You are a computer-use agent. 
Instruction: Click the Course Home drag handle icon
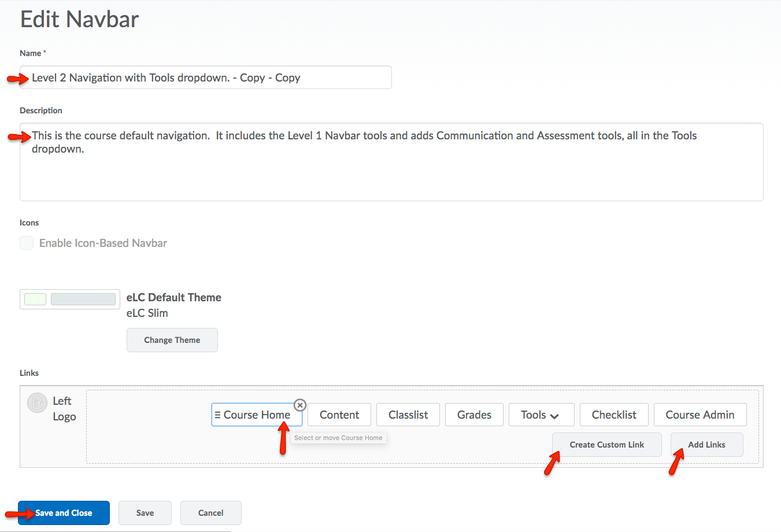(x=217, y=415)
